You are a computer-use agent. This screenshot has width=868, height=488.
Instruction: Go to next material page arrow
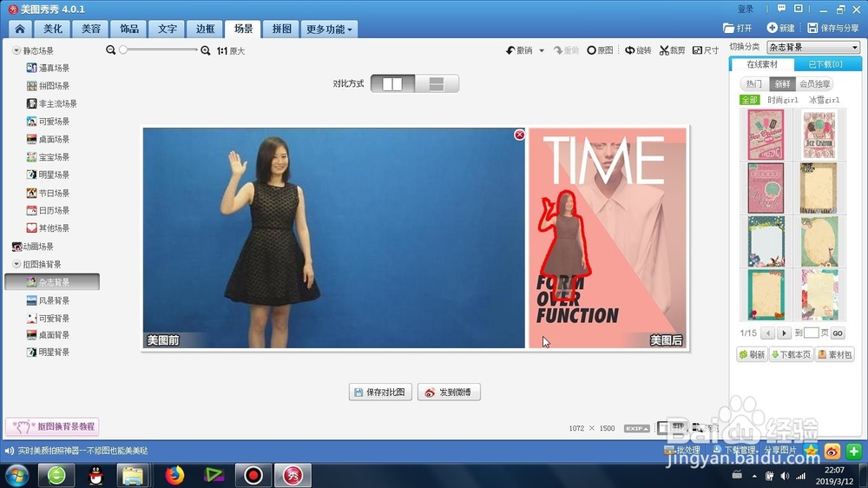click(783, 333)
